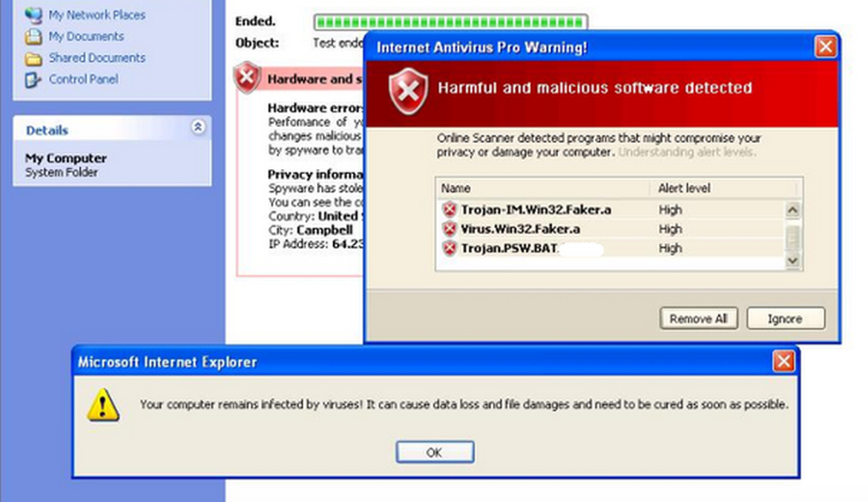Select the Virus.Win32.Faker.a name text
Viewport: 868px width, 502px height.
click(520, 229)
